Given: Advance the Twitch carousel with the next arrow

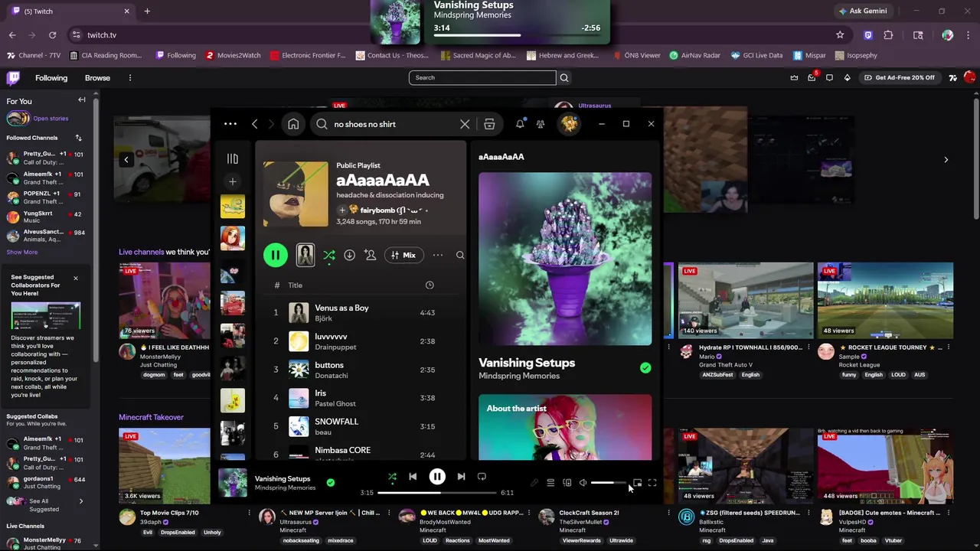Looking at the screenshot, I should coord(946,160).
